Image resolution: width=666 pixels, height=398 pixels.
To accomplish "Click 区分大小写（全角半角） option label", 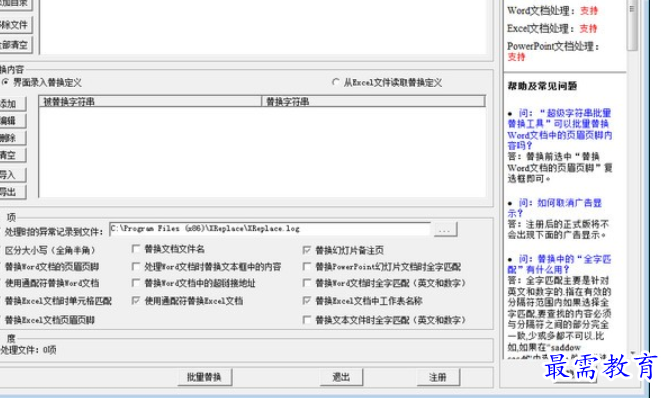I will 50,250.
